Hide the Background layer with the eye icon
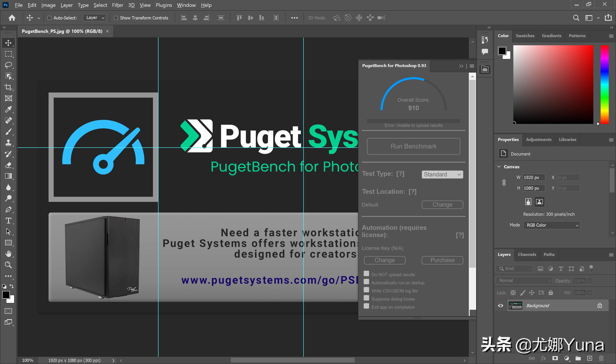The width and height of the screenshot is (616, 364). tap(500, 306)
